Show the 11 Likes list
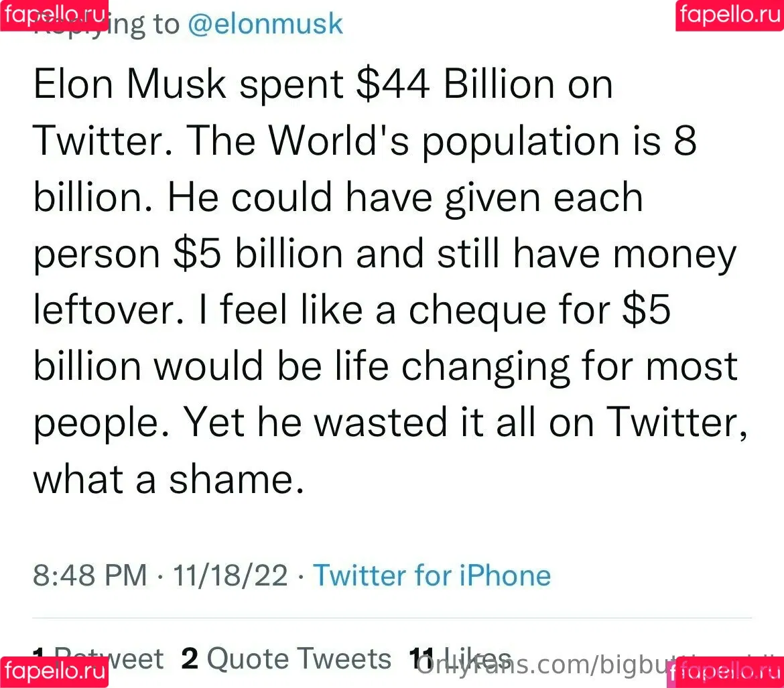 (460, 659)
